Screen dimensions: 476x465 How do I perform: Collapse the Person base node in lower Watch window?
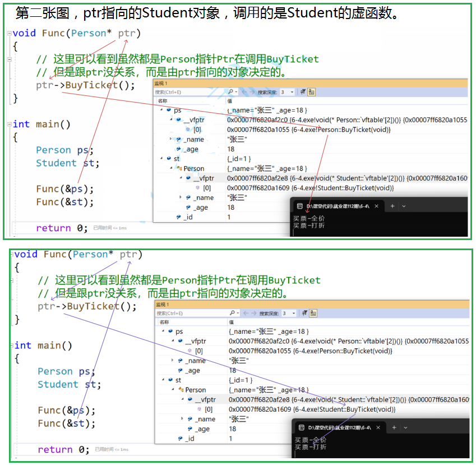[173, 390]
